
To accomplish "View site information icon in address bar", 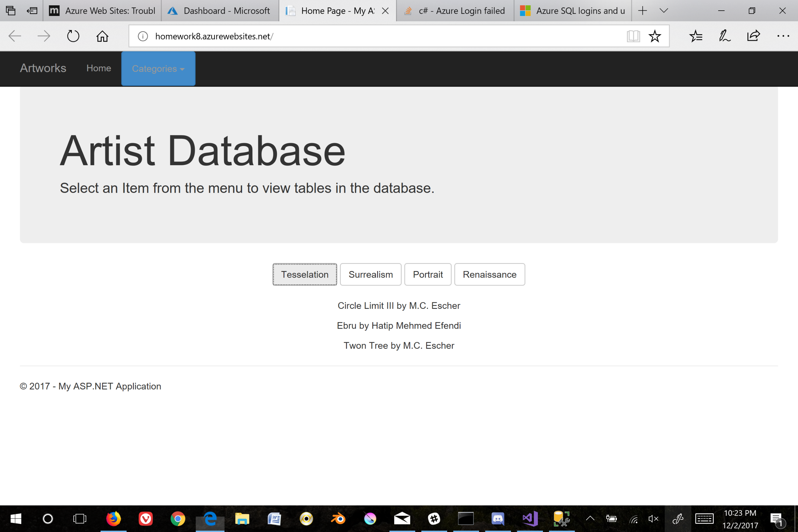I will click(x=143, y=36).
